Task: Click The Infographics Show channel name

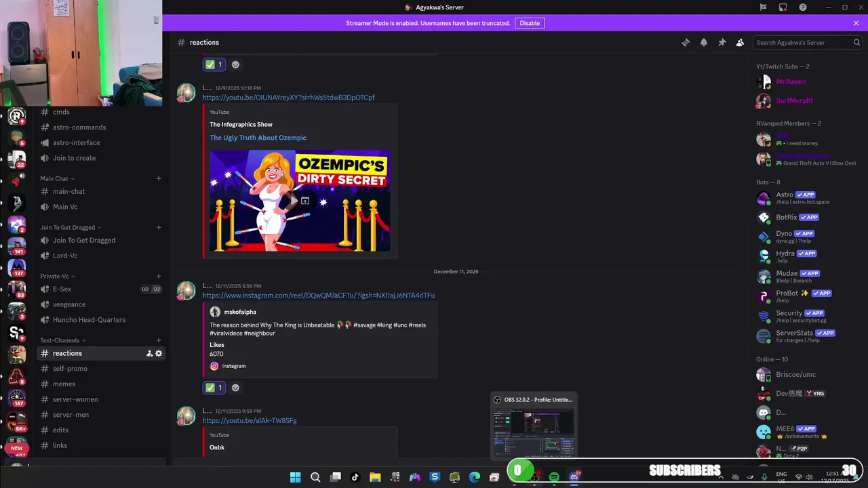Action: click(241, 125)
